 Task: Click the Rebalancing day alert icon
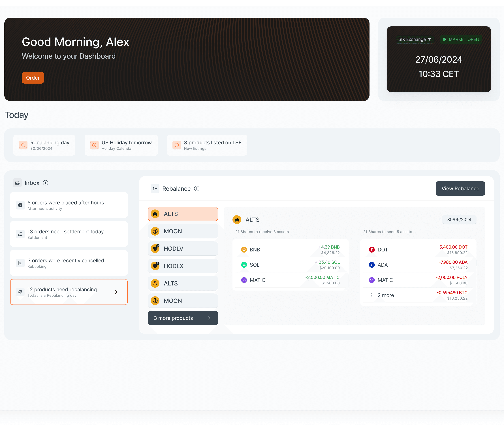[23, 145]
